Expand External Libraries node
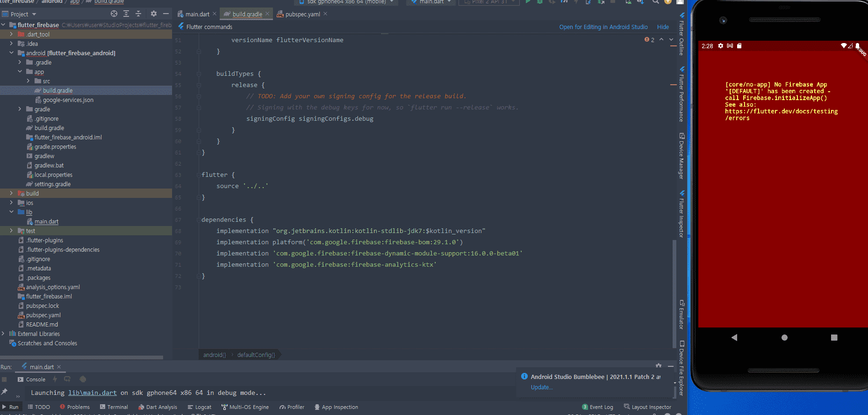 click(4, 334)
